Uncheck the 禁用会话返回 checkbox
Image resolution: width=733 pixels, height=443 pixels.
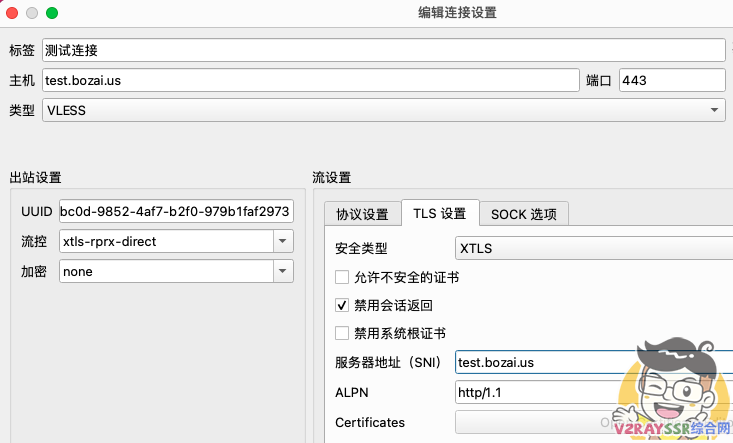pos(342,305)
